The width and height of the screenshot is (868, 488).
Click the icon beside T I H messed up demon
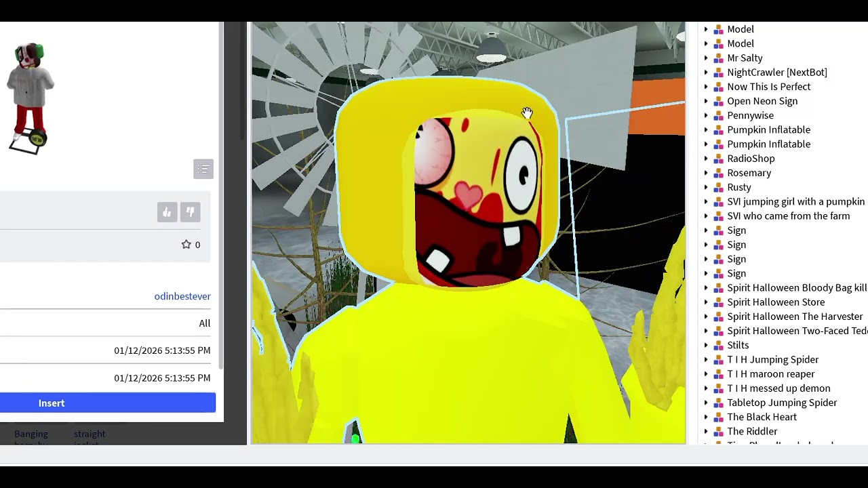[x=718, y=388]
